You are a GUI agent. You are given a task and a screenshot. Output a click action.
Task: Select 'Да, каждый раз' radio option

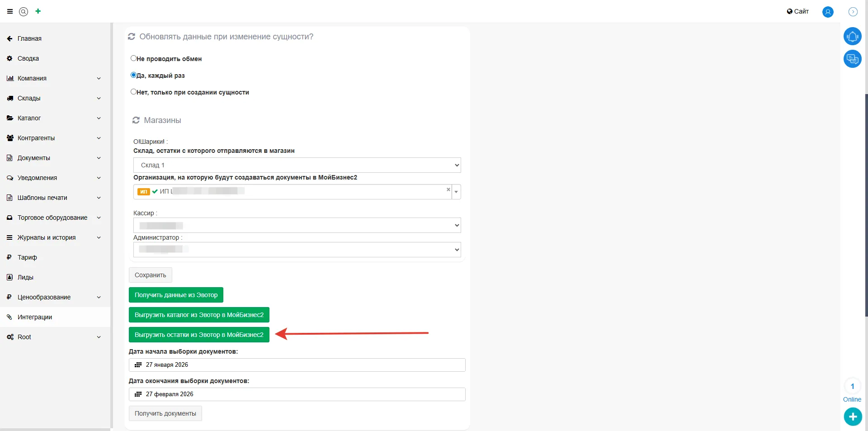133,75
